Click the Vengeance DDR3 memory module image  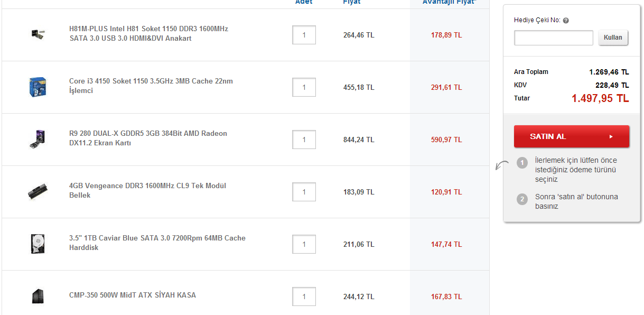tap(38, 191)
